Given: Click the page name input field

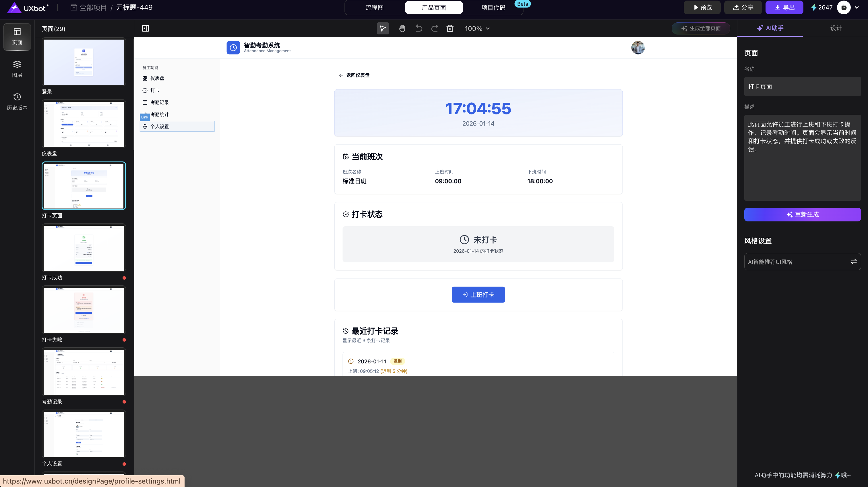Looking at the screenshot, I should [802, 87].
